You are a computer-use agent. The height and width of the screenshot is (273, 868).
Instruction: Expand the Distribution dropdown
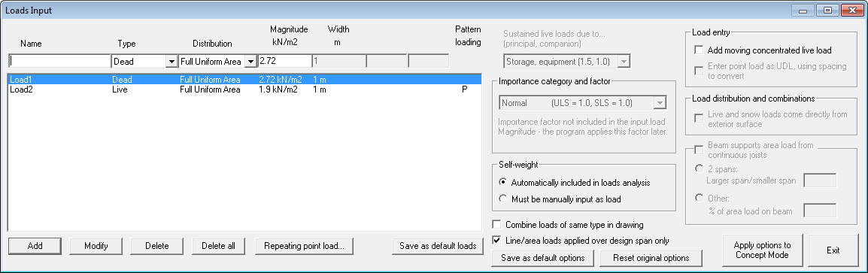tap(250, 62)
